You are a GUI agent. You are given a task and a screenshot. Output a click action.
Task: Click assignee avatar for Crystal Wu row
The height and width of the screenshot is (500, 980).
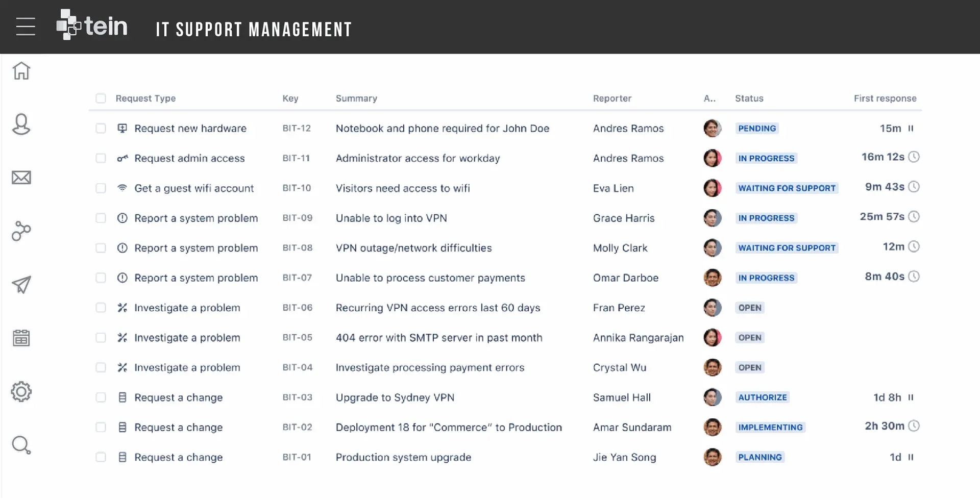712,368
